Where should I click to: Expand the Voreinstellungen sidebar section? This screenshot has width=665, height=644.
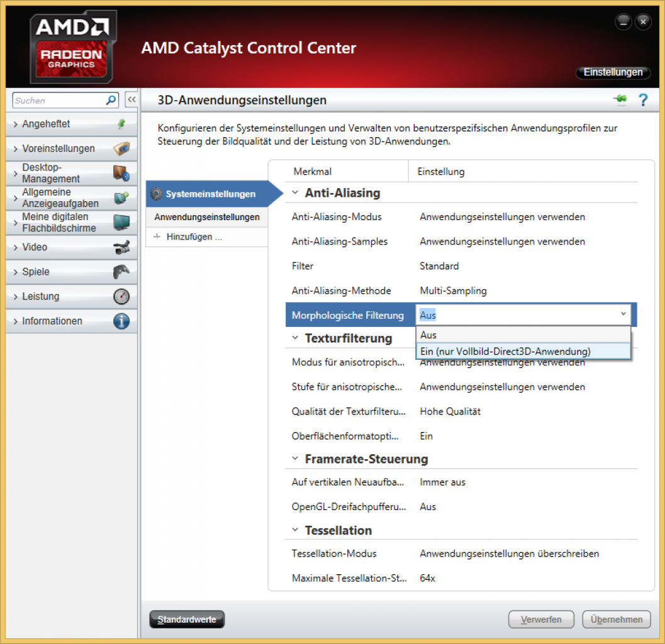16,149
